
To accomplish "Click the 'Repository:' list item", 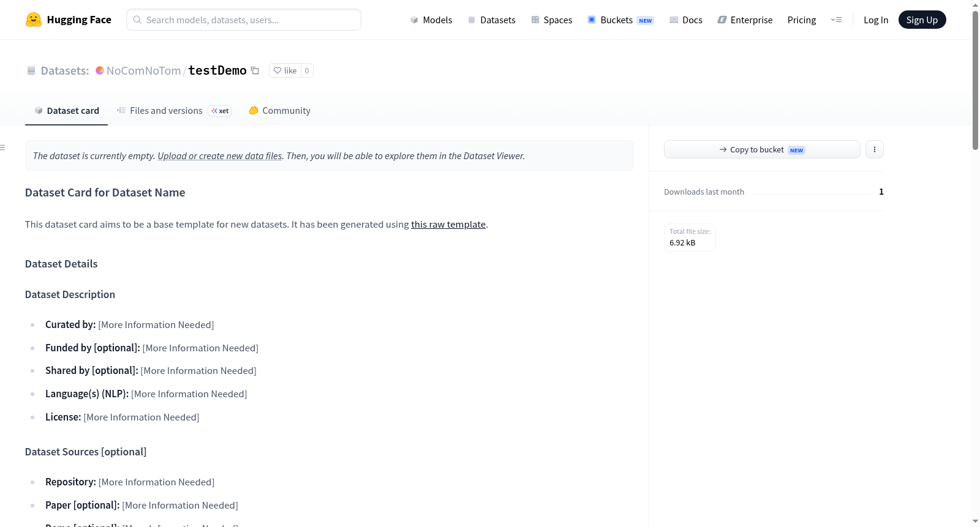I will (130, 482).
